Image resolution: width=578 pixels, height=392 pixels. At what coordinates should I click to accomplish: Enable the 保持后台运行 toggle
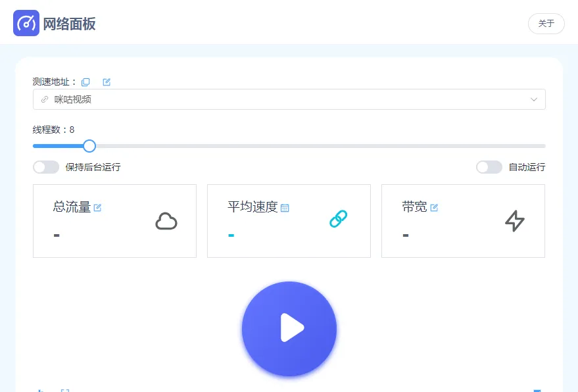click(x=46, y=167)
